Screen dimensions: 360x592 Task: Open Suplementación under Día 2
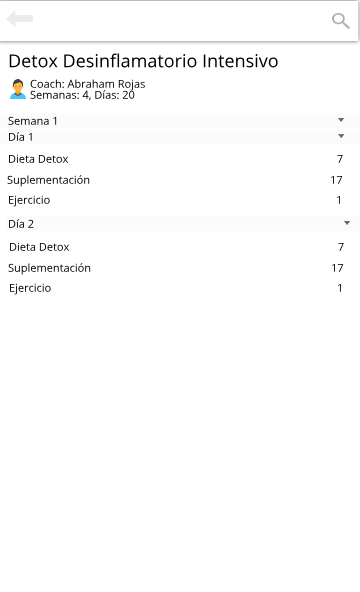pos(180,268)
